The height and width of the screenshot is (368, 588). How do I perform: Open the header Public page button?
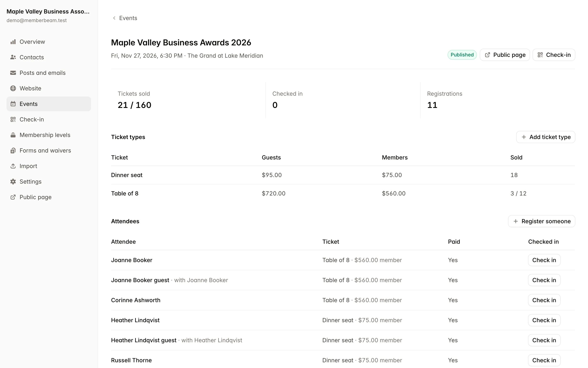pos(505,55)
